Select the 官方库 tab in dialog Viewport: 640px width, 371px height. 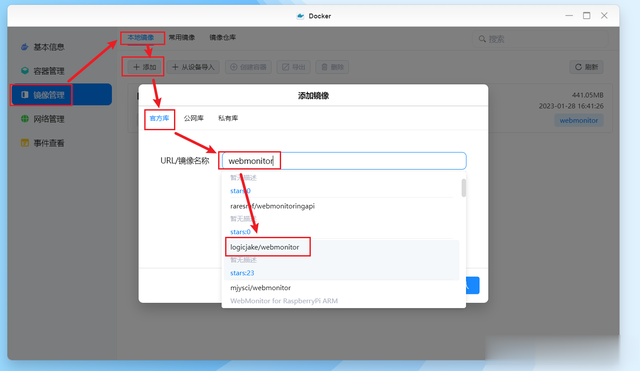(x=159, y=118)
